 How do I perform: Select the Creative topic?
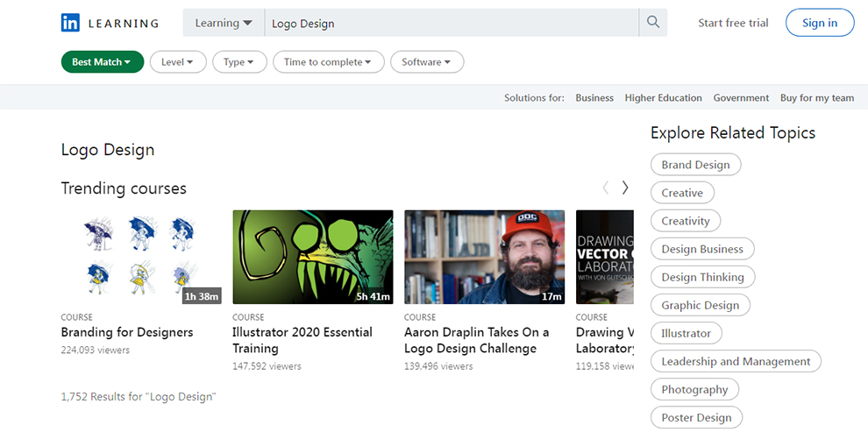[682, 193]
